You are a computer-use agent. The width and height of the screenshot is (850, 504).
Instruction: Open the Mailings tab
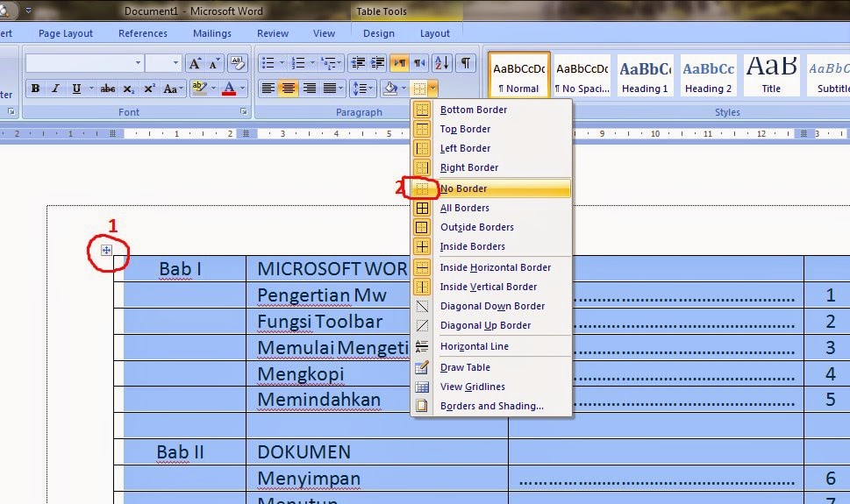pos(212,33)
